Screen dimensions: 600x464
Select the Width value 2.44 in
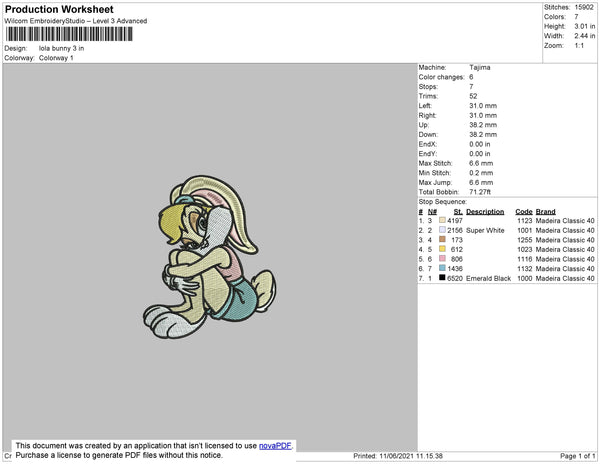click(585, 36)
